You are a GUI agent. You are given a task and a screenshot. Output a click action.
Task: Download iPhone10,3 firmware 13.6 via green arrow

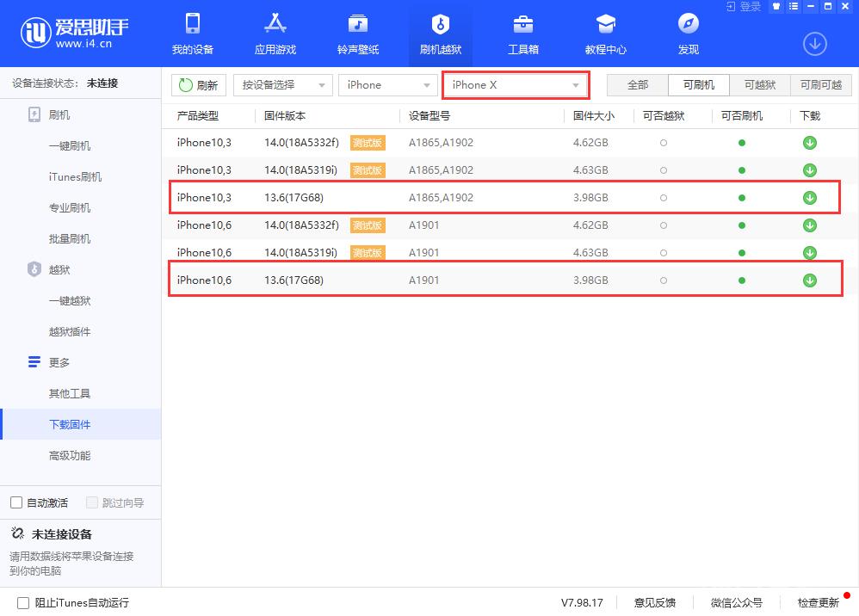pos(809,197)
